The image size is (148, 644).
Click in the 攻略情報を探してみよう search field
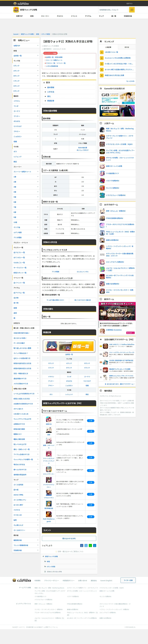113,10
